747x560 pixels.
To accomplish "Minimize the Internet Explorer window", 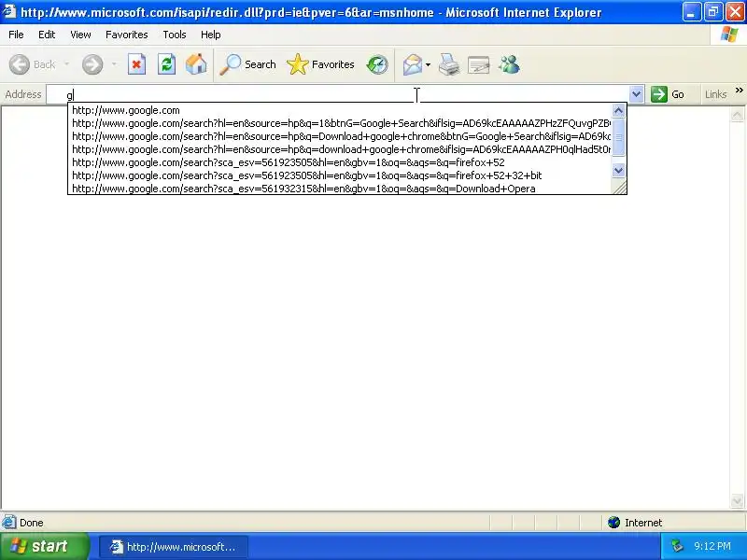I will click(691, 12).
